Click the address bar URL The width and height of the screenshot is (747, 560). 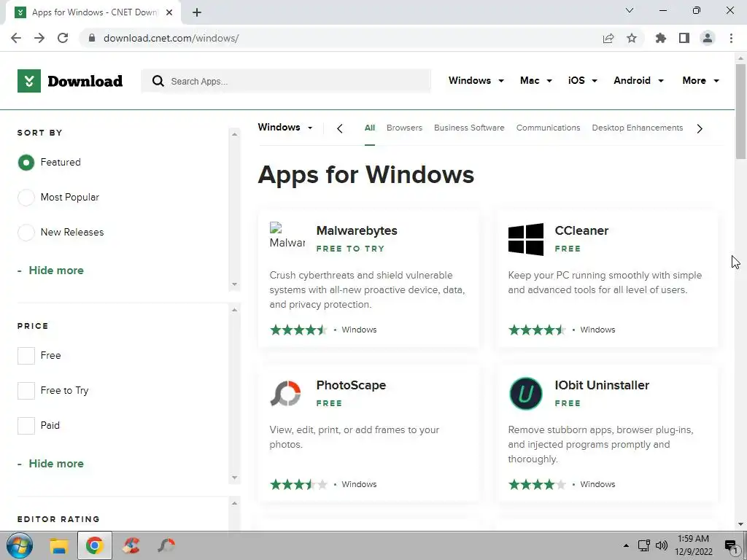(x=171, y=38)
